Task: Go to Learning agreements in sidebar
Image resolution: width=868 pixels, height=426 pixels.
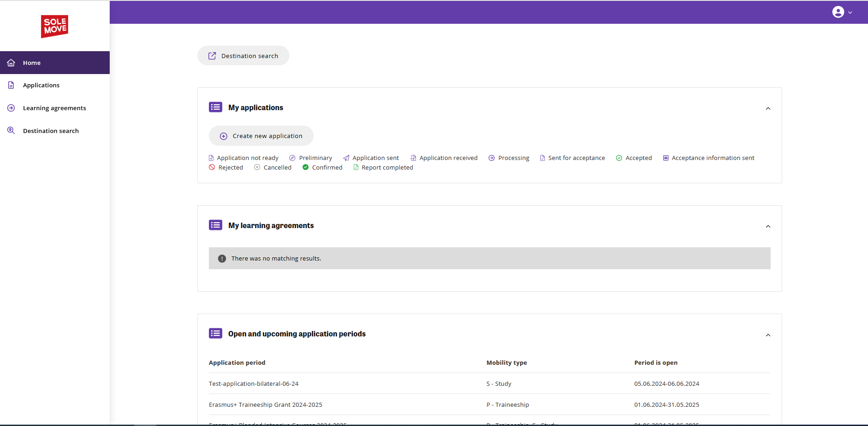Action: 54,108
